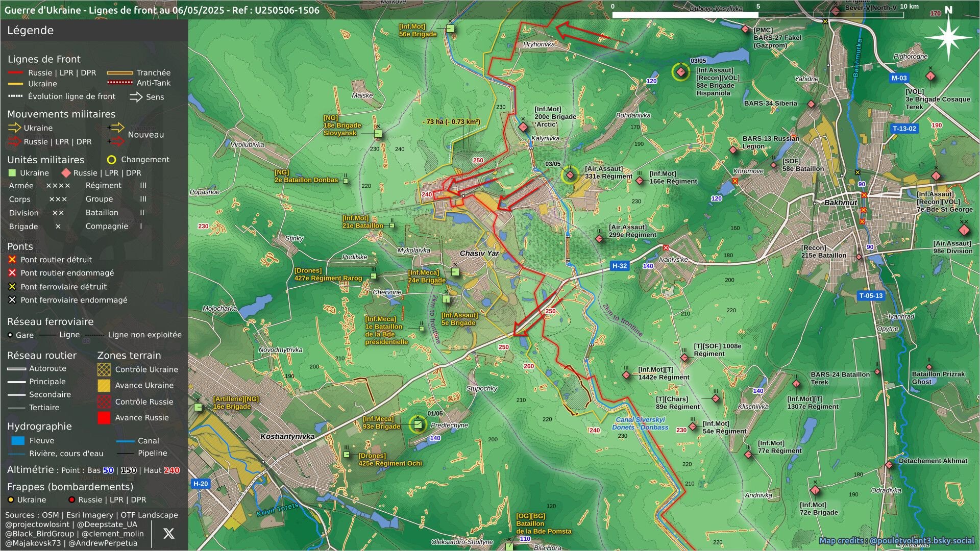Image resolution: width=980 pixels, height=551 pixels.
Task: Select the 425e Régiment Ochi marker
Action: (347, 454)
